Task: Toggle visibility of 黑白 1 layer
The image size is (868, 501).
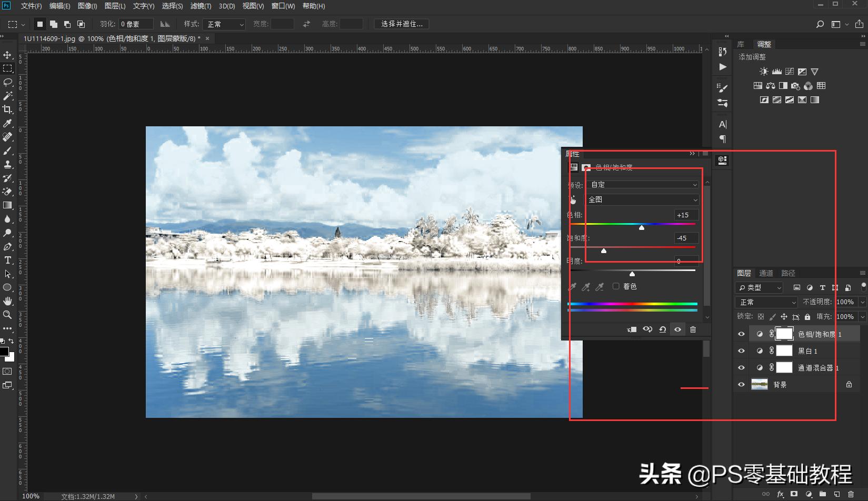Action: tap(741, 351)
